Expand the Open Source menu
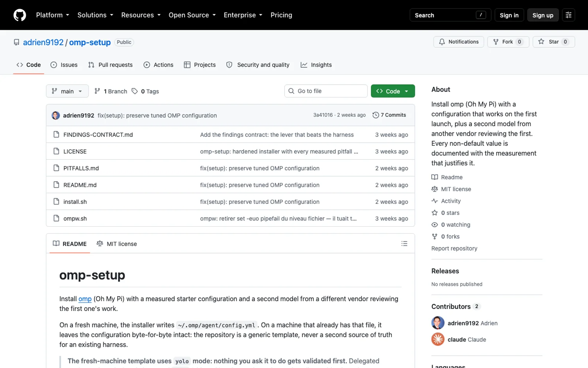Image resolution: width=588 pixels, height=368 pixels. pos(192,15)
